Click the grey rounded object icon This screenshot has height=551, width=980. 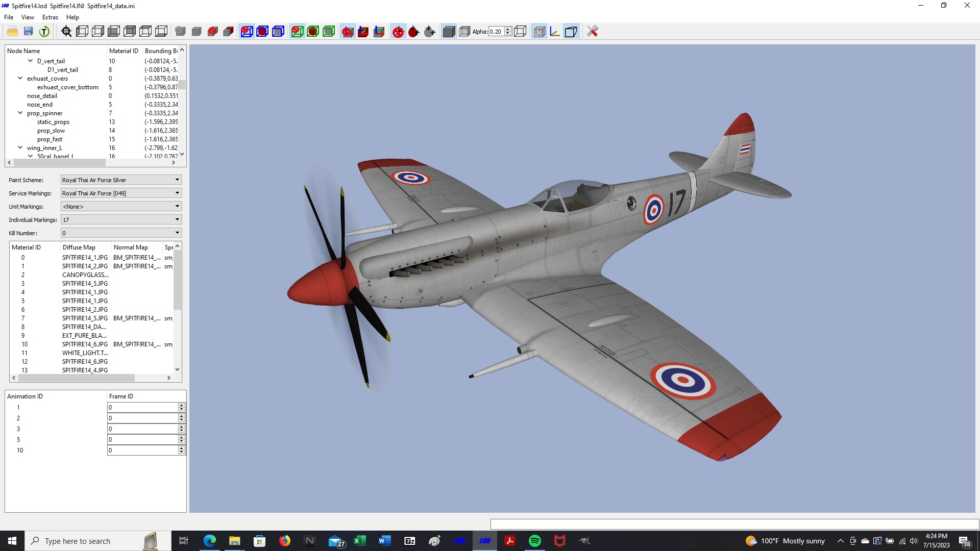[x=180, y=32]
